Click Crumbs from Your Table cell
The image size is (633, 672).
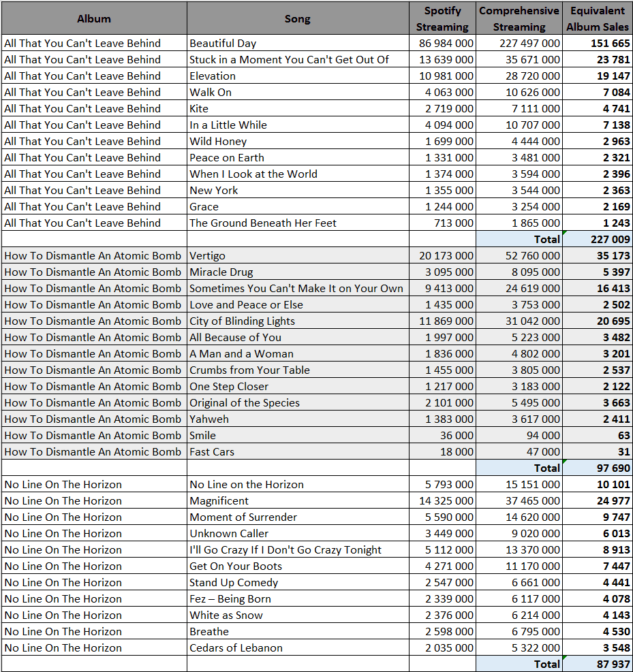[x=298, y=370]
